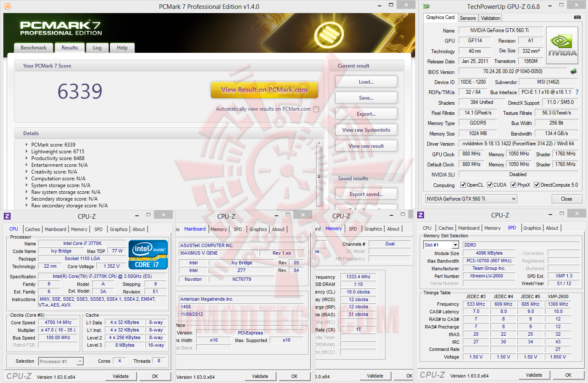This screenshot has width=588, height=383.
Task: Click the CPU-Z Core Speed value 4700.14 MHz
Action: pos(58,322)
